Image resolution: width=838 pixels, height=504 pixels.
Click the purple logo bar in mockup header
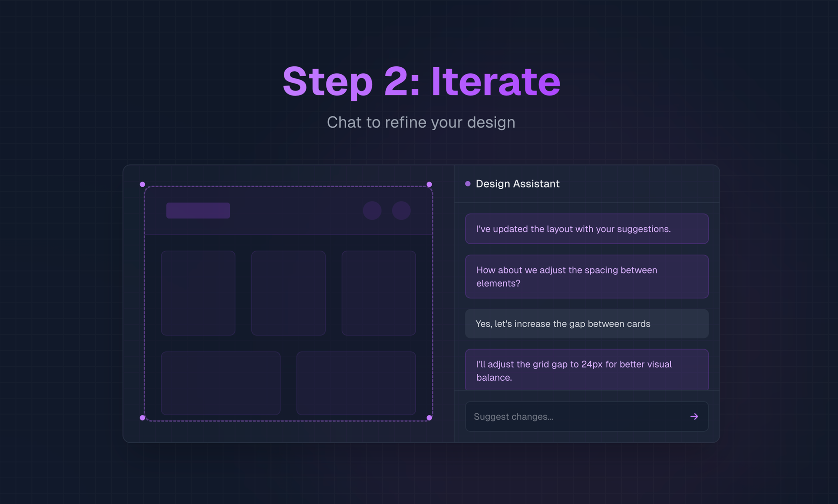198,211
